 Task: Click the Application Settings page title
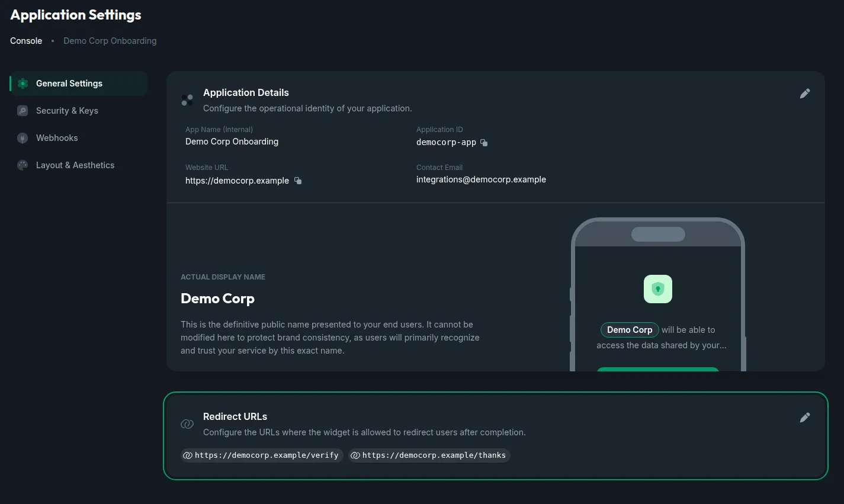click(76, 15)
